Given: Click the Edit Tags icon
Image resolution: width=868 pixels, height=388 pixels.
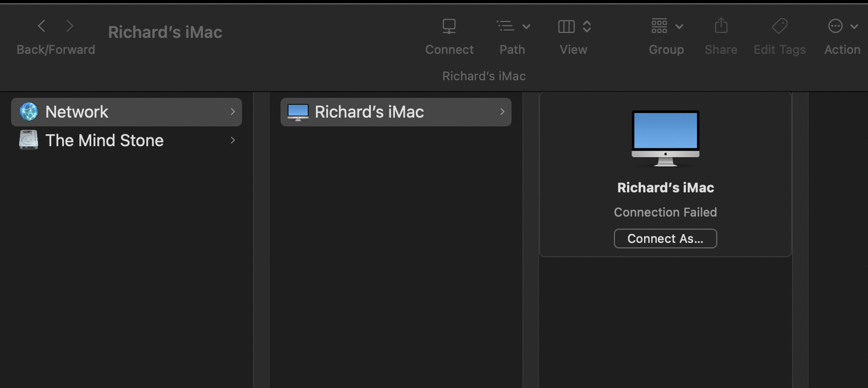Looking at the screenshot, I should click(780, 26).
